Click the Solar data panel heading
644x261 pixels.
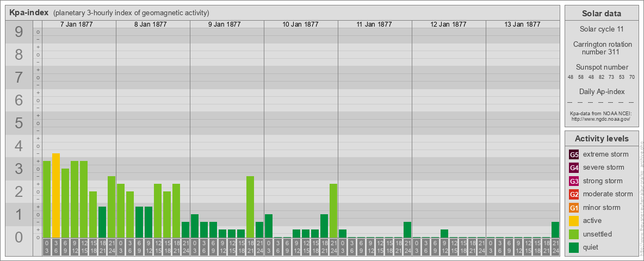(602, 14)
